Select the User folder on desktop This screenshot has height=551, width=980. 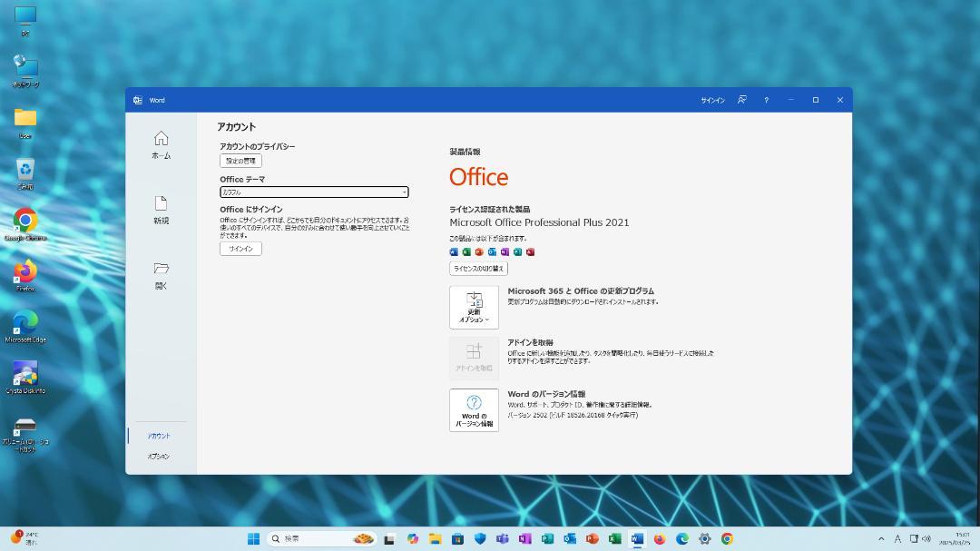click(25, 123)
